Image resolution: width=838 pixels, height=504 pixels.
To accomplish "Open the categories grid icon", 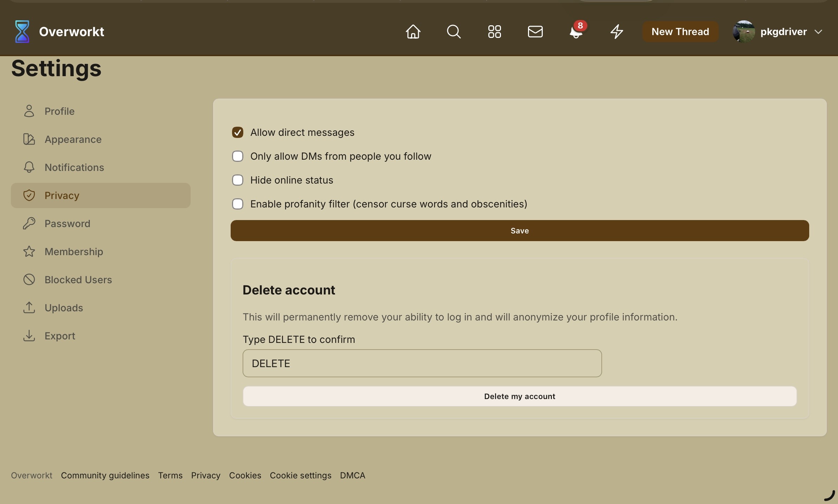I will [494, 32].
